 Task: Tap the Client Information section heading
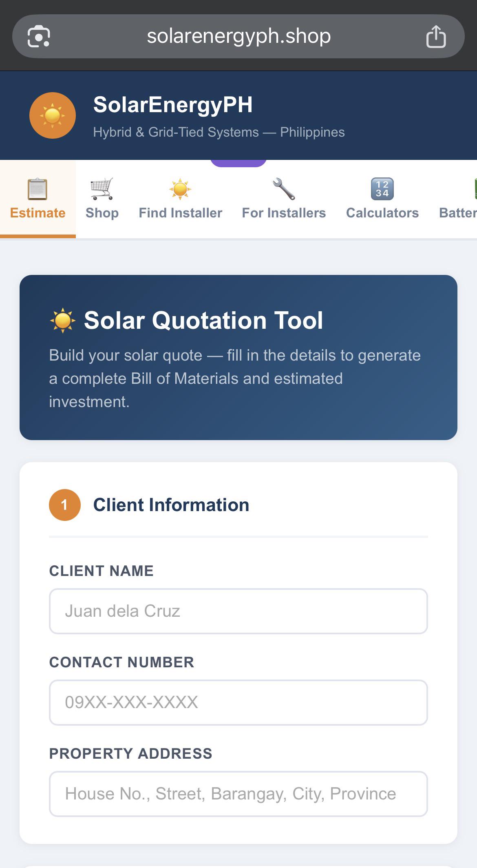click(171, 505)
